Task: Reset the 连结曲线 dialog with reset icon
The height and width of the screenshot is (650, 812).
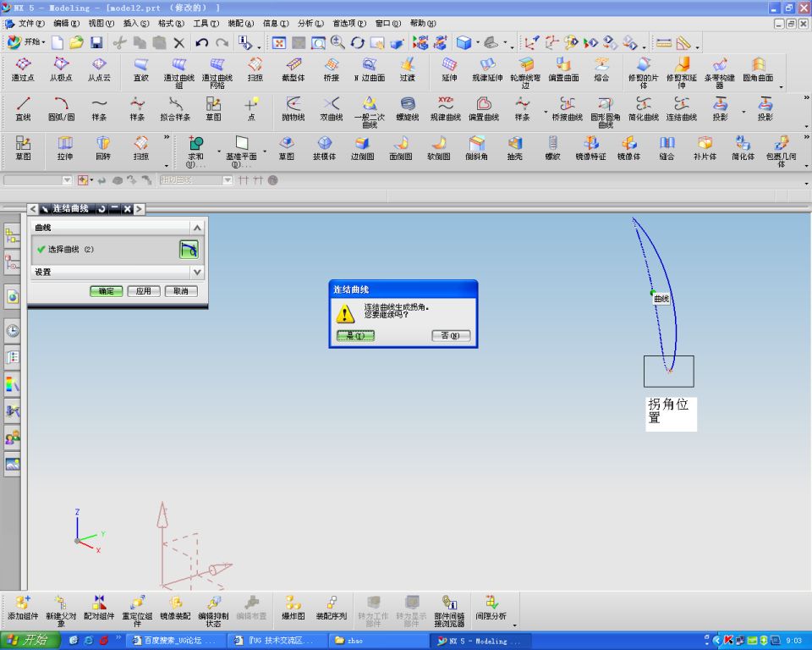Action: 102,209
